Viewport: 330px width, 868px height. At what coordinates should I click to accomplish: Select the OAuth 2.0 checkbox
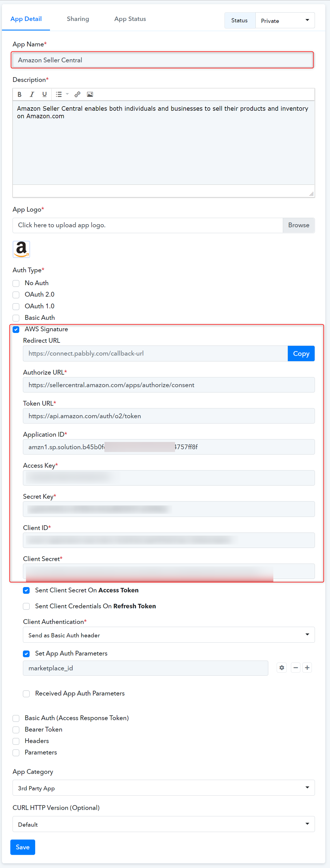[16, 295]
